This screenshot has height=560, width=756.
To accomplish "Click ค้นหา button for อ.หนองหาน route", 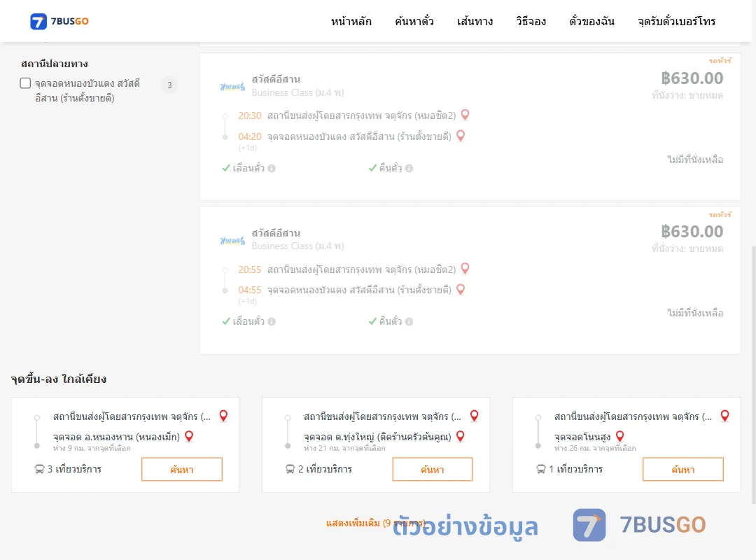I will tap(182, 469).
